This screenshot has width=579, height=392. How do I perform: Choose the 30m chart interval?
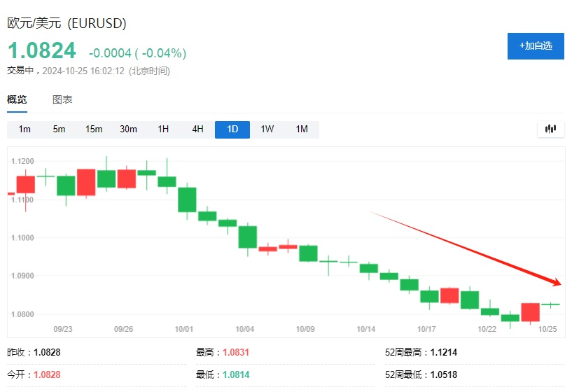(x=128, y=129)
